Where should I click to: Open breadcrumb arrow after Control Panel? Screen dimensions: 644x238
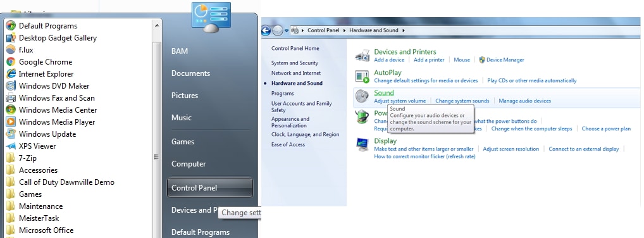point(344,30)
